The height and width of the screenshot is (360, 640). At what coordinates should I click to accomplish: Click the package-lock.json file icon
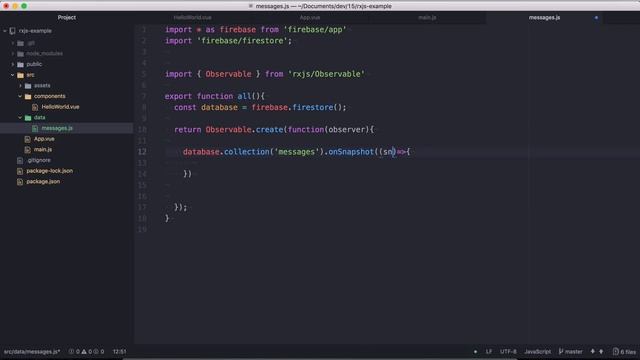tap(20, 171)
